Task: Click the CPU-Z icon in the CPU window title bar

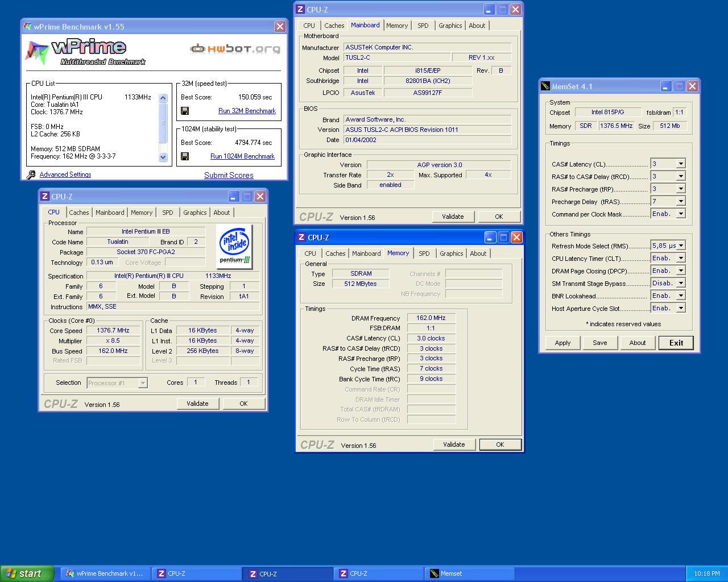Action: [45, 197]
